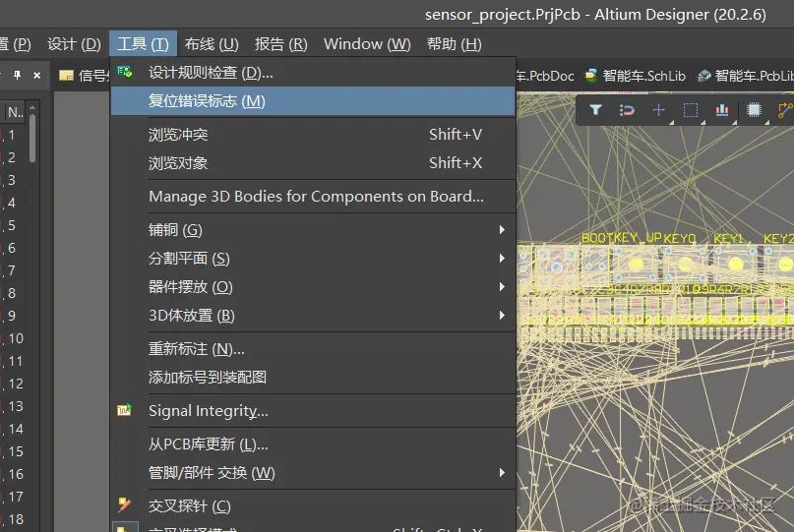The height and width of the screenshot is (532, 794).
Task: Expand the 铺铜 (G) submenu
Action: coord(313,230)
